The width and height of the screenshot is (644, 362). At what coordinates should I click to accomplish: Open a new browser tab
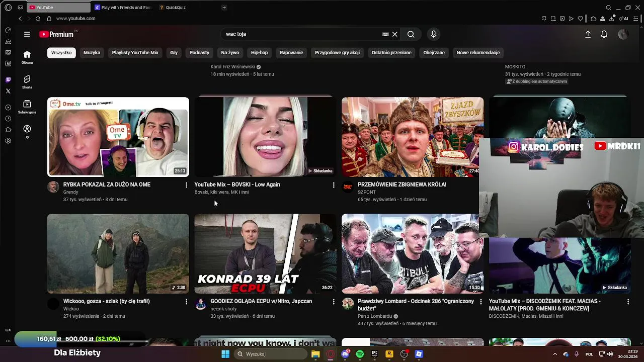click(224, 8)
